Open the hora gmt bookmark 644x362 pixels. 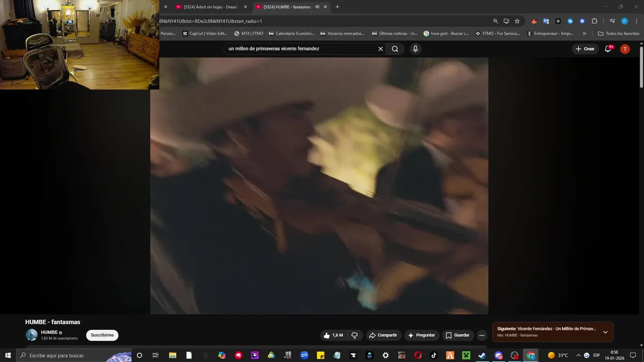pyautogui.click(x=446, y=34)
